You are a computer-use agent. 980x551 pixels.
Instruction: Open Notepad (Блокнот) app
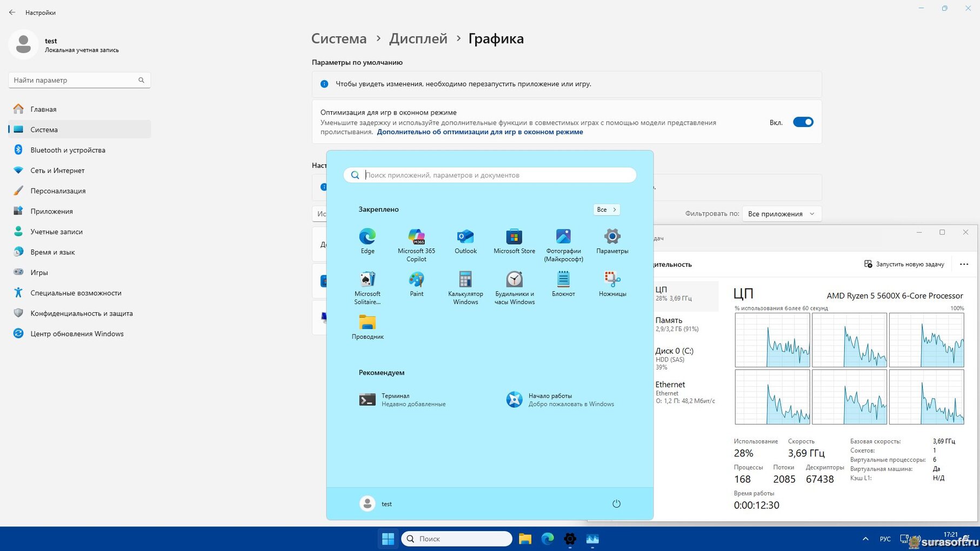pyautogui.click(x=563, y=280)
